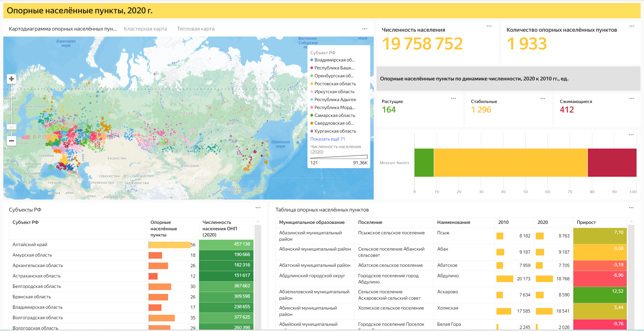The width and height of the screenshot is (644, 331).
Task: Click the Растущие value 164
Action: [388, 110]
